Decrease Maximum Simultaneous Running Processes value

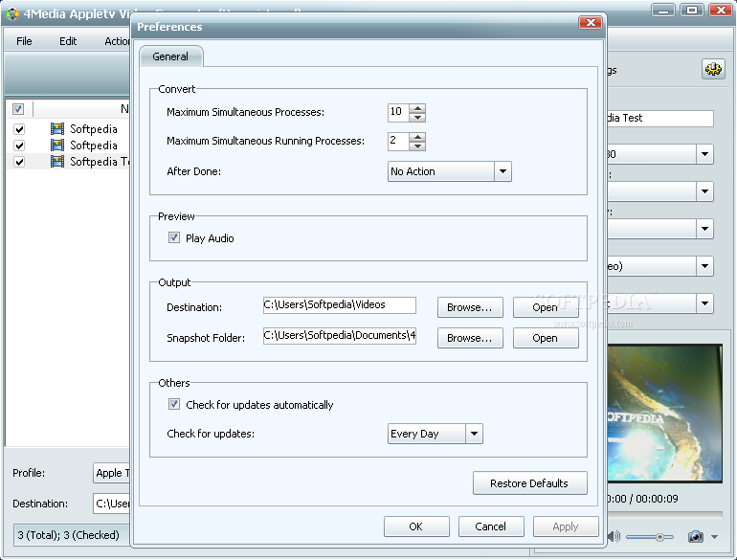click(417, 146)
